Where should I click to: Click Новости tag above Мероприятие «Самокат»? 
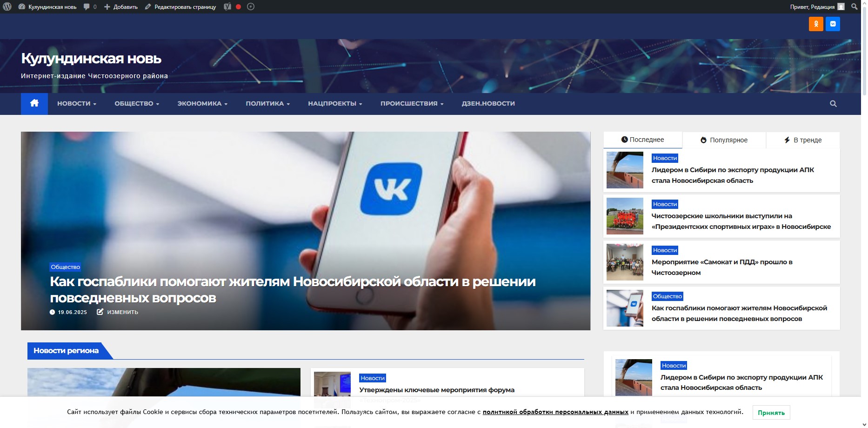coord(665,250)
